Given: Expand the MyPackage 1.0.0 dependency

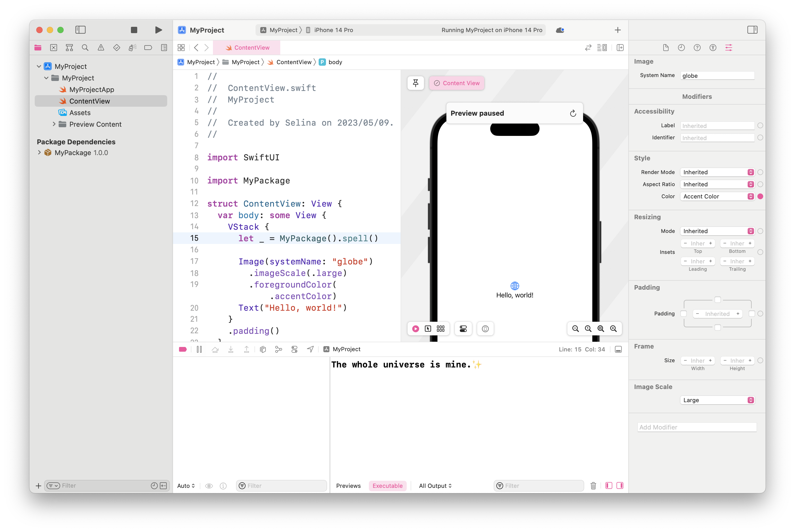Looking at the screenshot, I should 39,153.
